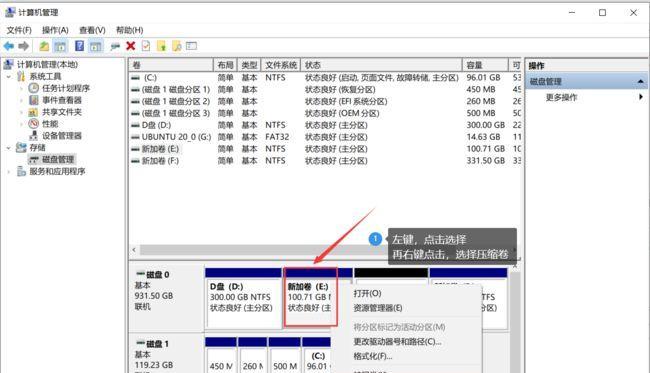Select 任务计划程序 in the tree
This screenshot has width=650, height=373.
[65, 88]
